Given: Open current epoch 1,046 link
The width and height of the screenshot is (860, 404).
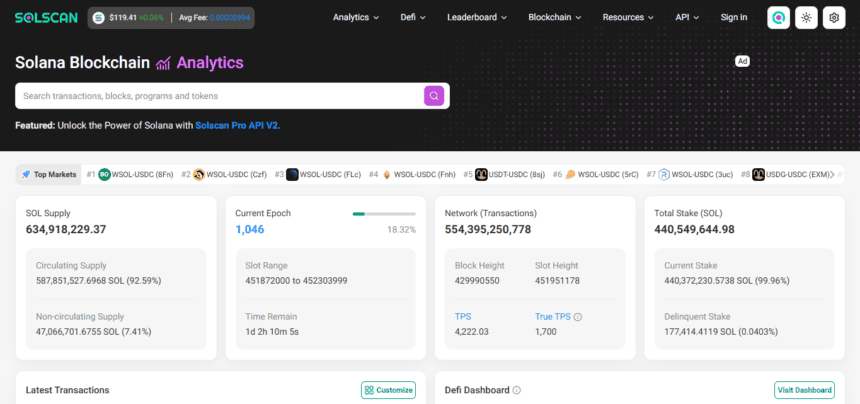Looking at the screenshot, I should [x=250, y=230].
